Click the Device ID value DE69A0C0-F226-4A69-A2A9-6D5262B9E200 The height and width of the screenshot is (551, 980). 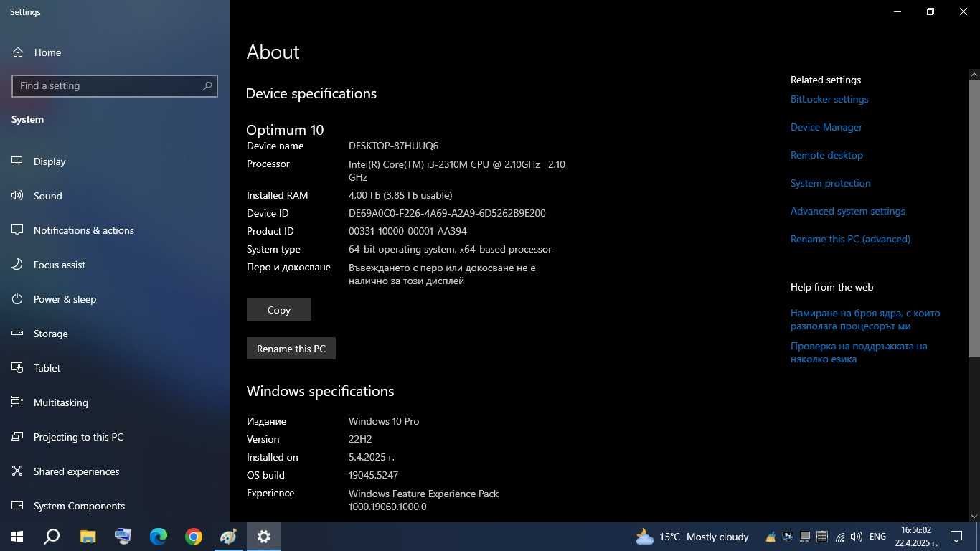point(447,213)
